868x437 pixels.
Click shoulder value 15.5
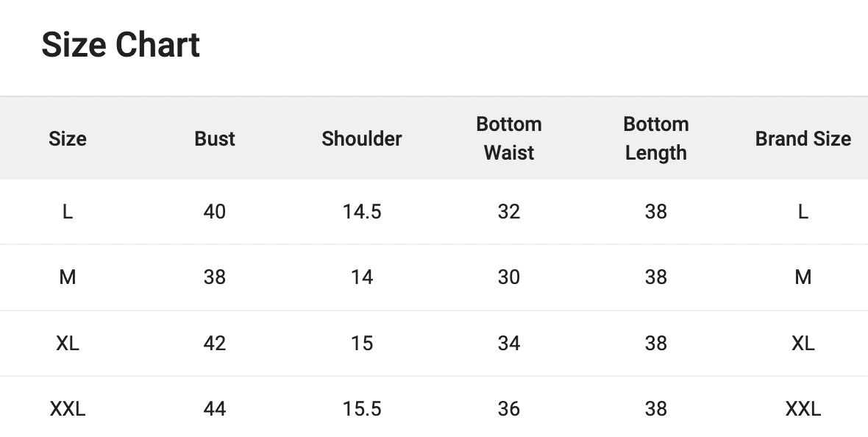pos(362,409)
